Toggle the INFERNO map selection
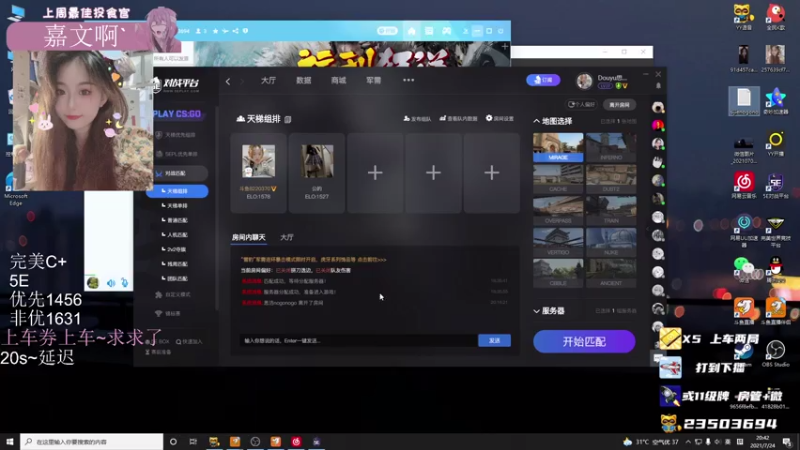 click(611, 147)
